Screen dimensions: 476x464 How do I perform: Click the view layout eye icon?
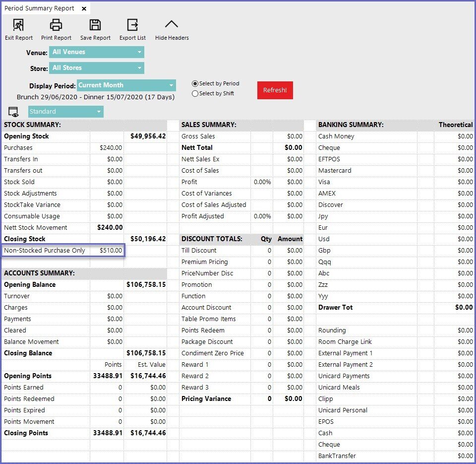point(13,112)
